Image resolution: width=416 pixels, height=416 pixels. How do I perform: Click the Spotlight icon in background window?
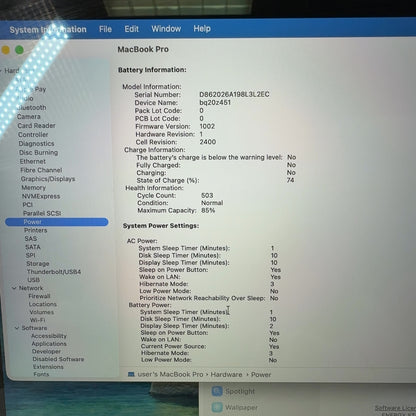217,391
